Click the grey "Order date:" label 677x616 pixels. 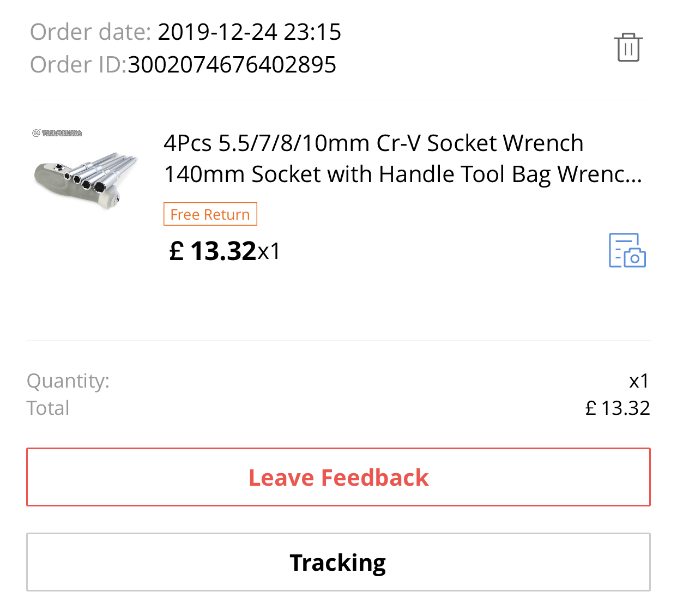coord(90,32)
